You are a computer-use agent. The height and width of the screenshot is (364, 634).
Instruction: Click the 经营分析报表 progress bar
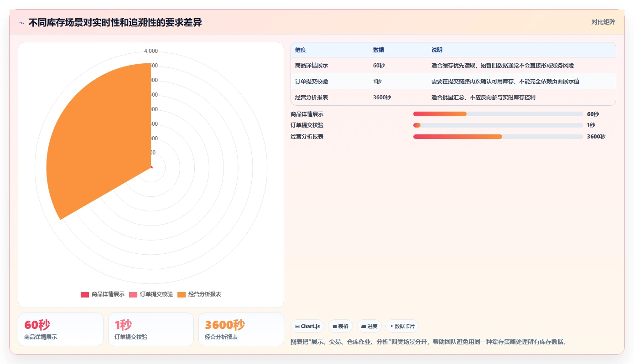pyautogui.click(x=498, y=137)
